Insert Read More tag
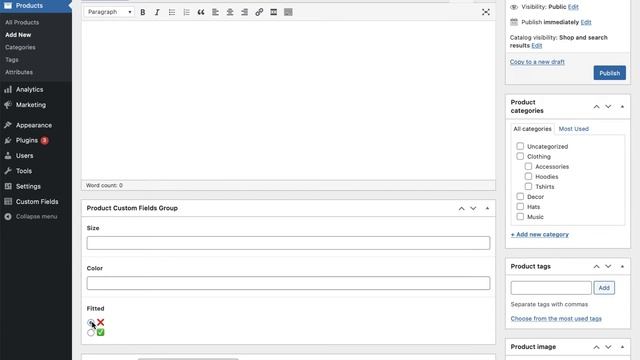Viewport: 640px width, 360px height. coord(274,12)
